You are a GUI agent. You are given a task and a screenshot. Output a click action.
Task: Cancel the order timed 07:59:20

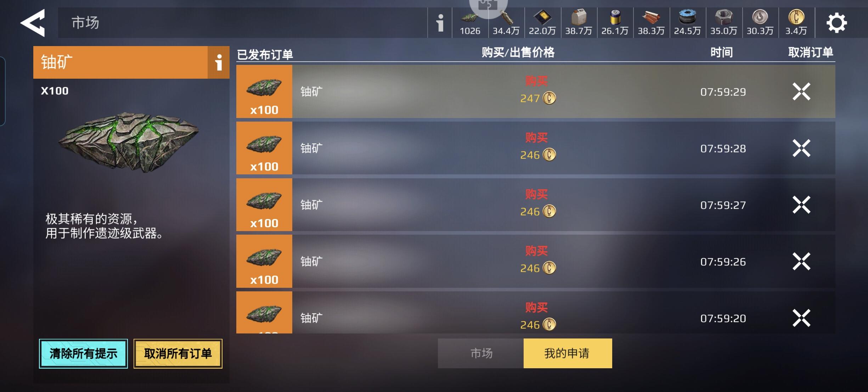coord(801,318)
